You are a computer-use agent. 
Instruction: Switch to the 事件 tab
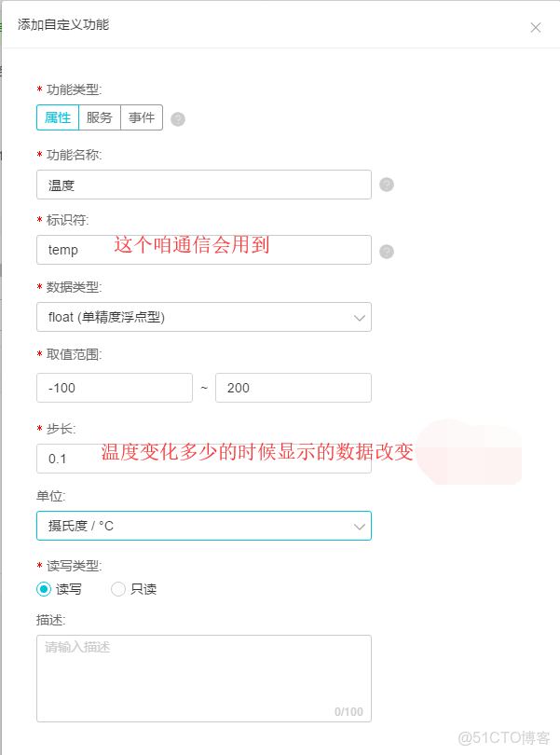pyautogui.click(x=140, y=117)
